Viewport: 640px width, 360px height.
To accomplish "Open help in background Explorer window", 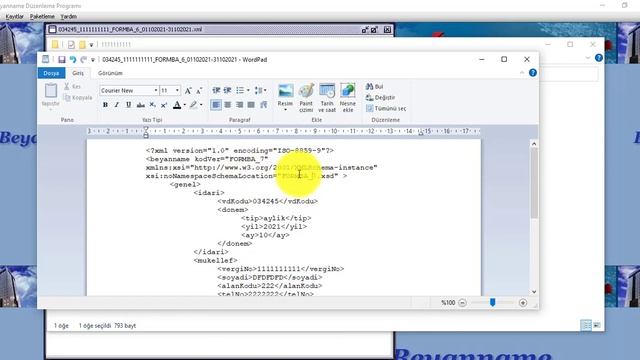I will [598, 58].
